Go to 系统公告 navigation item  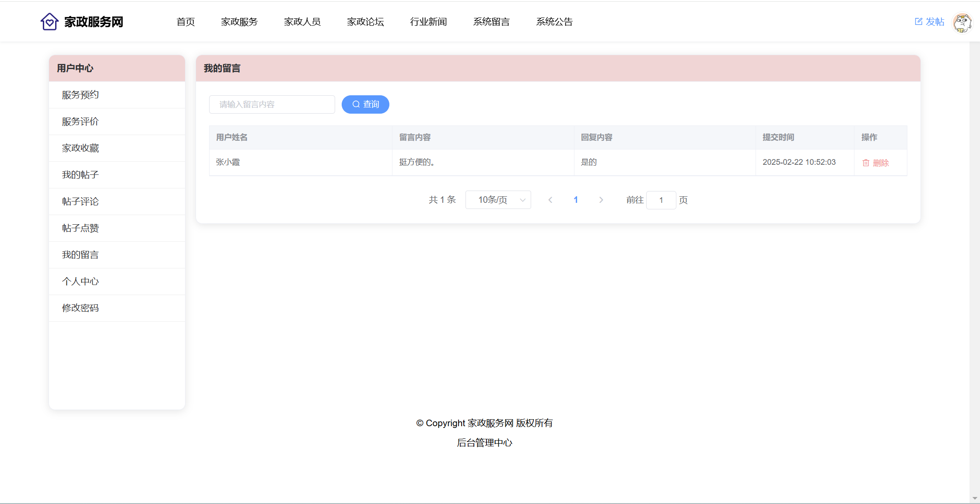554,22
